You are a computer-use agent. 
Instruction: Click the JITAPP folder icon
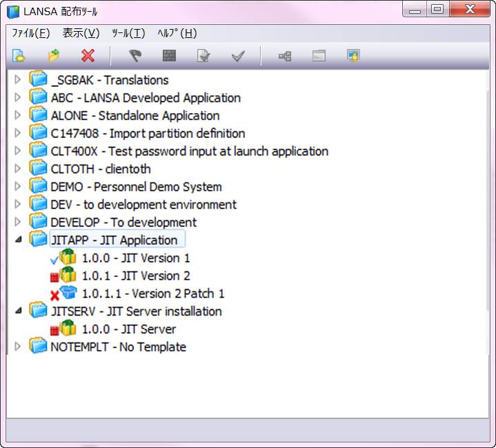[x=38, y=239]
